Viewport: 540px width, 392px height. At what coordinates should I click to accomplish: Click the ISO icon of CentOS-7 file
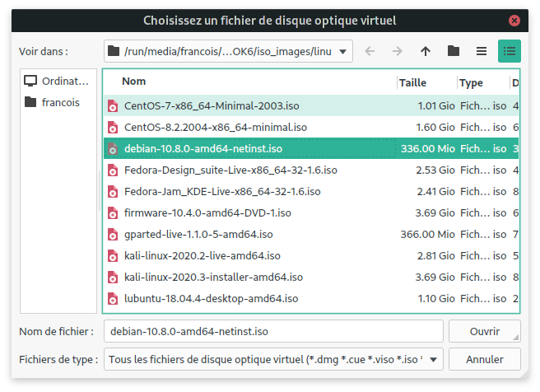tap(113, 106)
